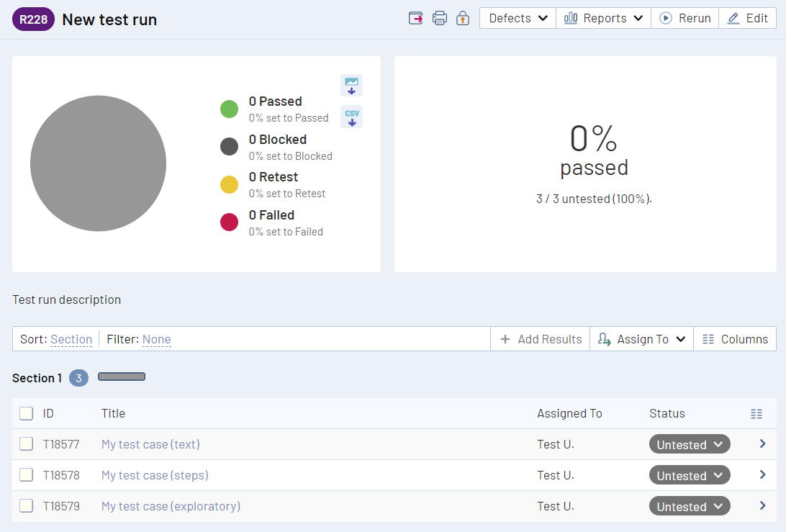Click the export test run icon
The height and width of the screenshot is (532, 786).
point(415,18)
